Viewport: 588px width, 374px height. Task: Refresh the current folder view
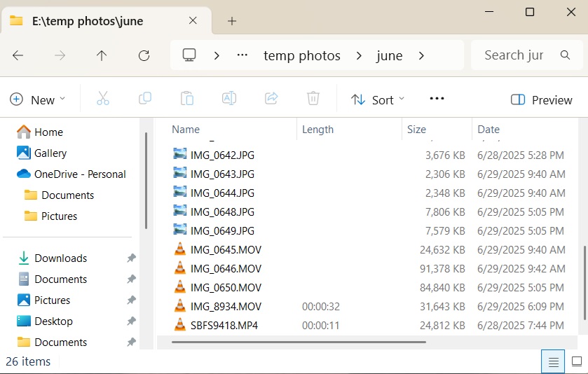point(144,55)
